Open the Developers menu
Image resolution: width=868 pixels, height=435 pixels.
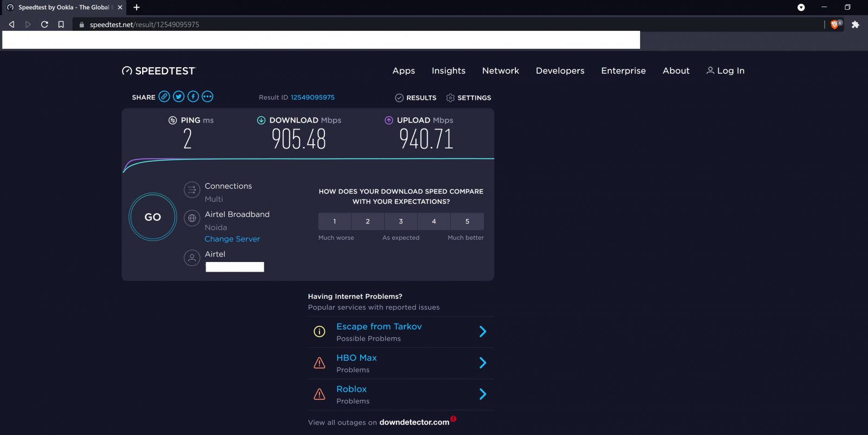[560, 71]
